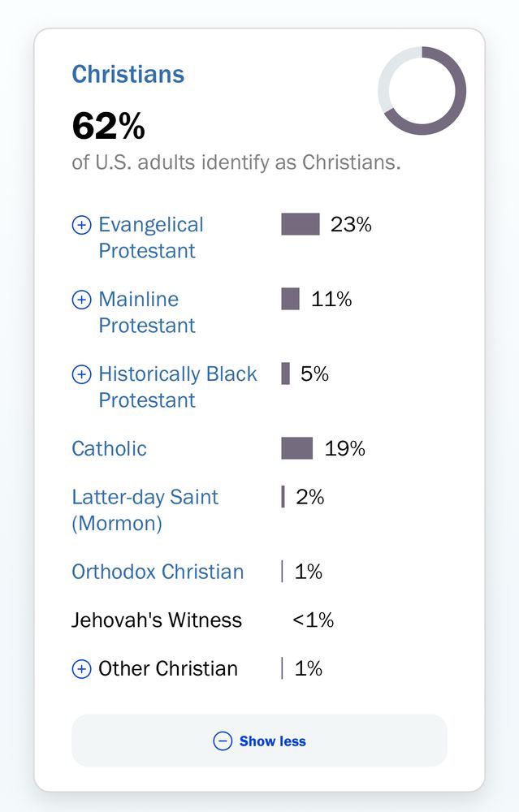The height and width of the screenshot is (812, 519).
Task: Click the plus icon beside Other Christian
Action: (x=81, y=669)
